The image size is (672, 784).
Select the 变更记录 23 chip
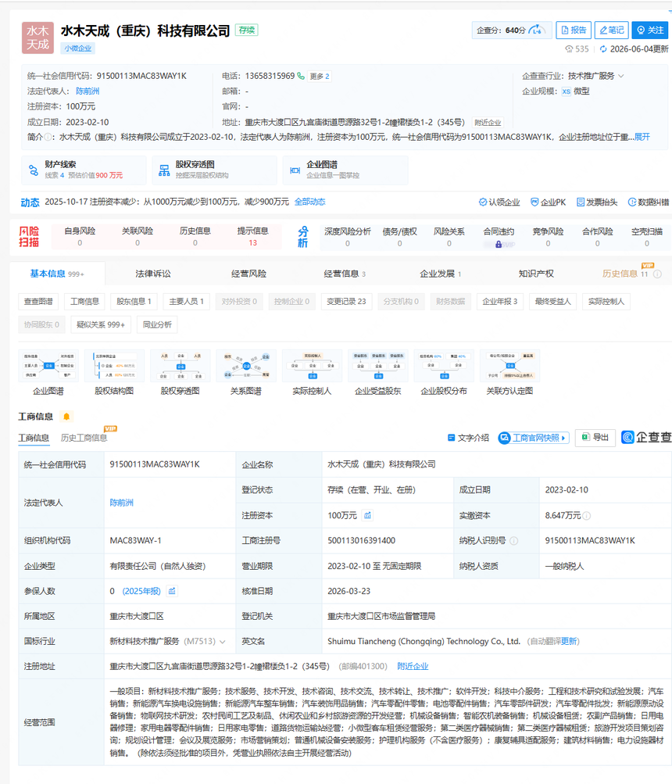click(346, 302)
